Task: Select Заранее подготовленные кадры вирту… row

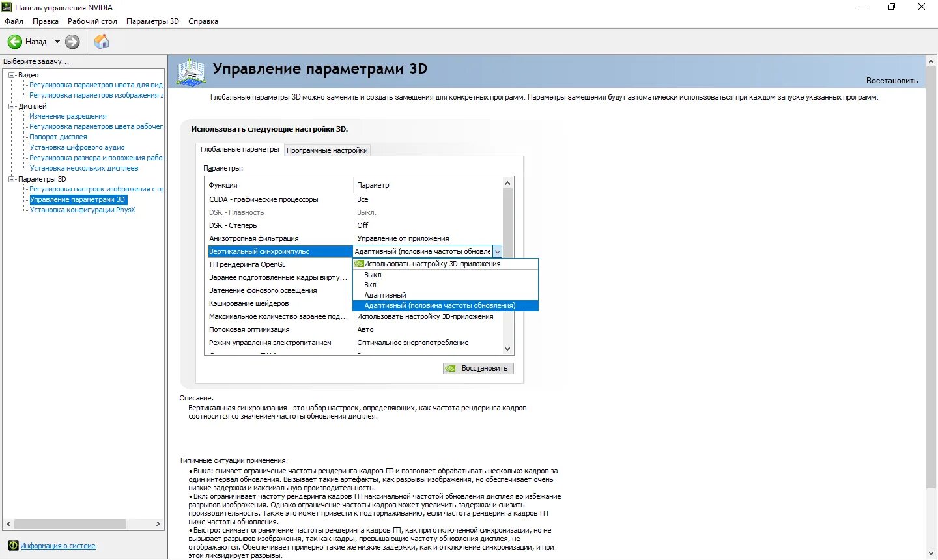Action: [279, 277]
